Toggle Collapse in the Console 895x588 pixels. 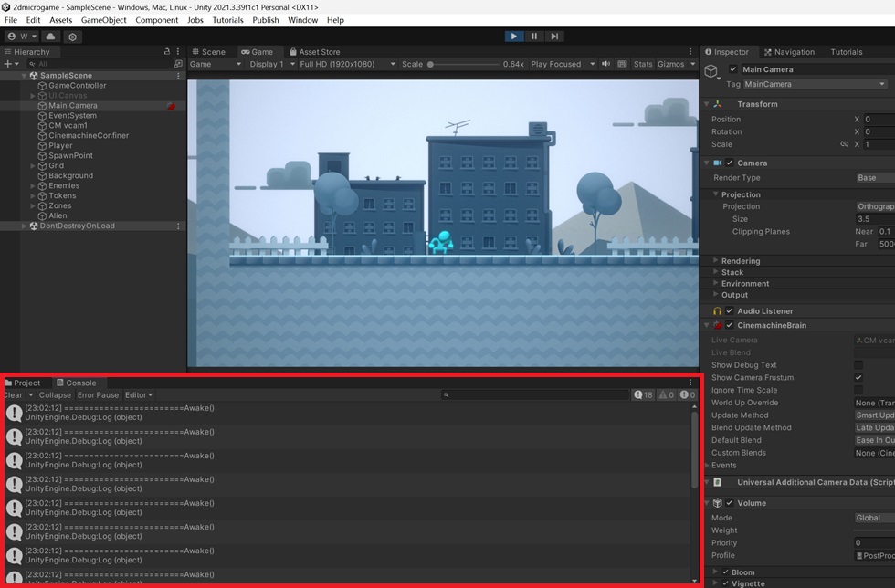pos(55,395)
